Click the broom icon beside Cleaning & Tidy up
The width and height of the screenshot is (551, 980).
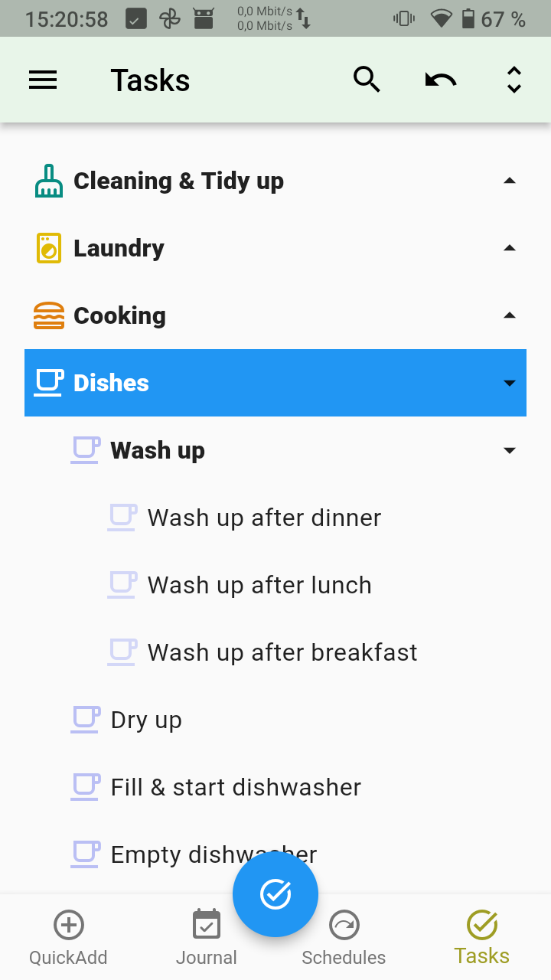click(49, 181)
